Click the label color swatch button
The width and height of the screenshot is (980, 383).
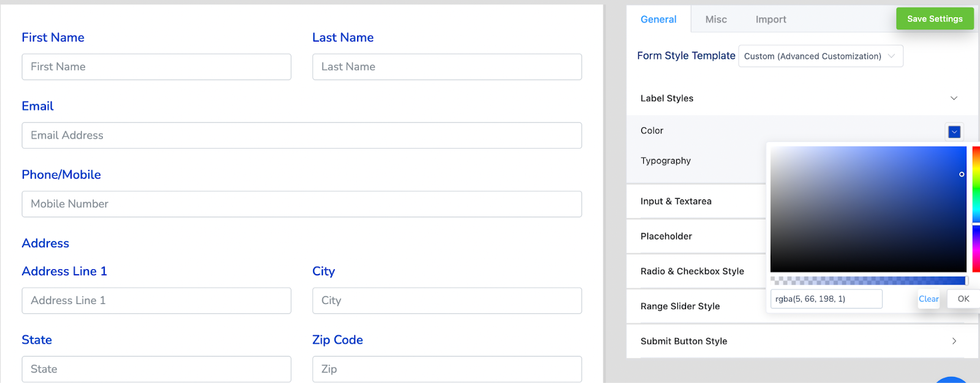[x=954, y=132]
